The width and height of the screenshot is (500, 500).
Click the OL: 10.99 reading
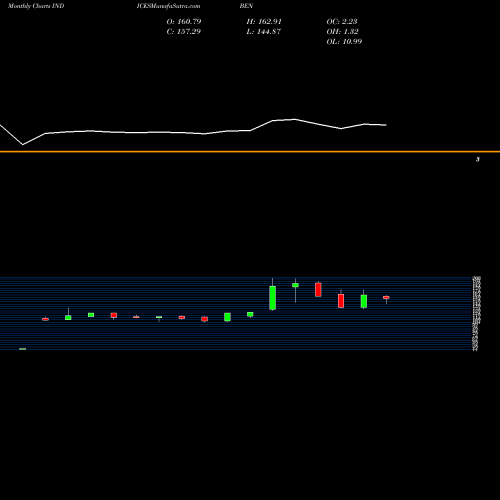click(x=344, y=41)
